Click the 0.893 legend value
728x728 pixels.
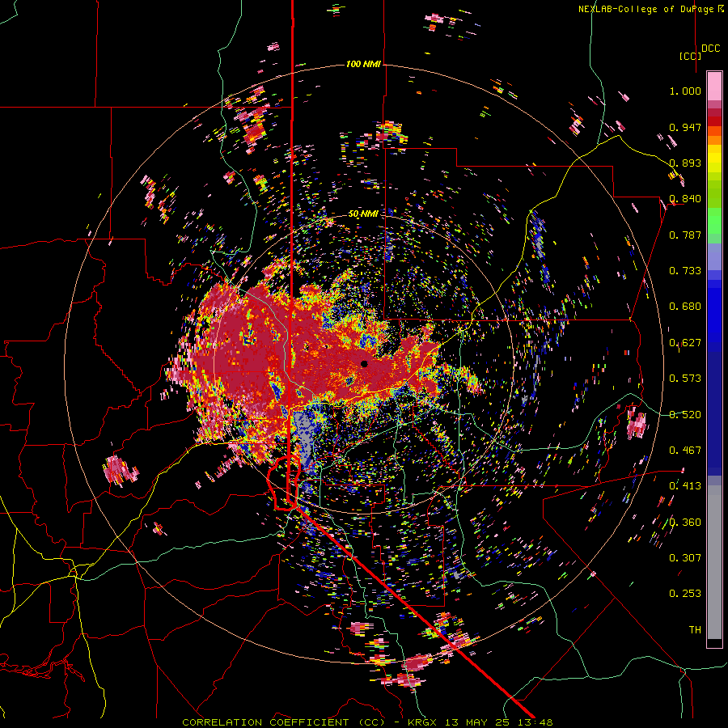(x=685, y=163)
